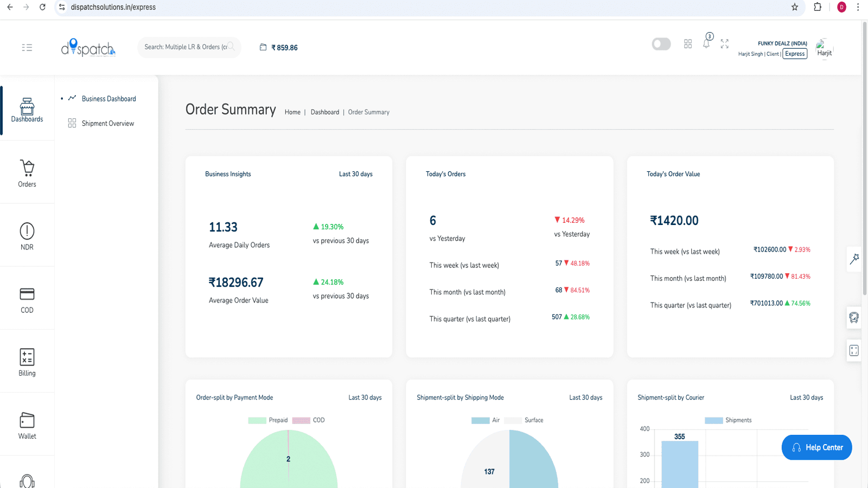Open the Harjit profile avatar
The image size is (868, 488).
pyautogui.click(x=824, y=48)
